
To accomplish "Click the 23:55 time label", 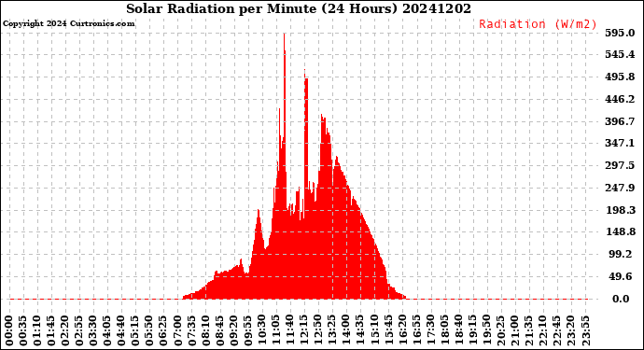I will coord(585,331).
